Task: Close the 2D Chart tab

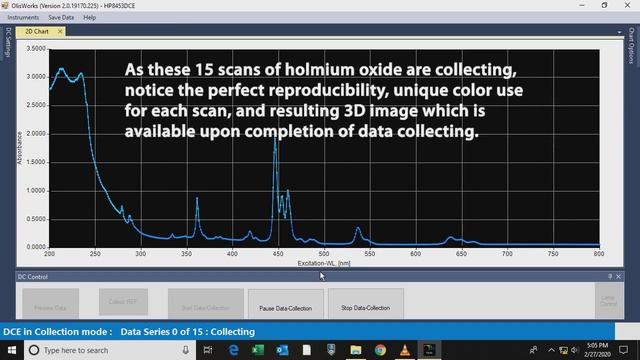Action: click(60, 31)
